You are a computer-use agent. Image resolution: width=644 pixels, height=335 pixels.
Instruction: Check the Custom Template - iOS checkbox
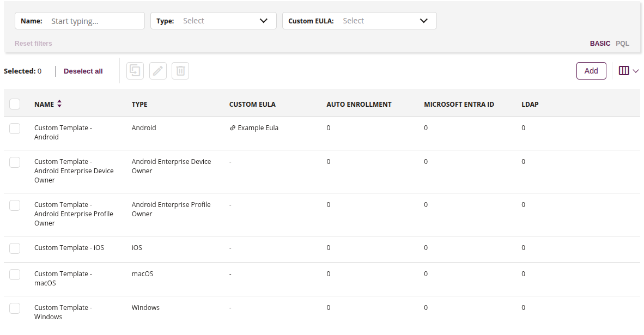click(x=15, y=248)
